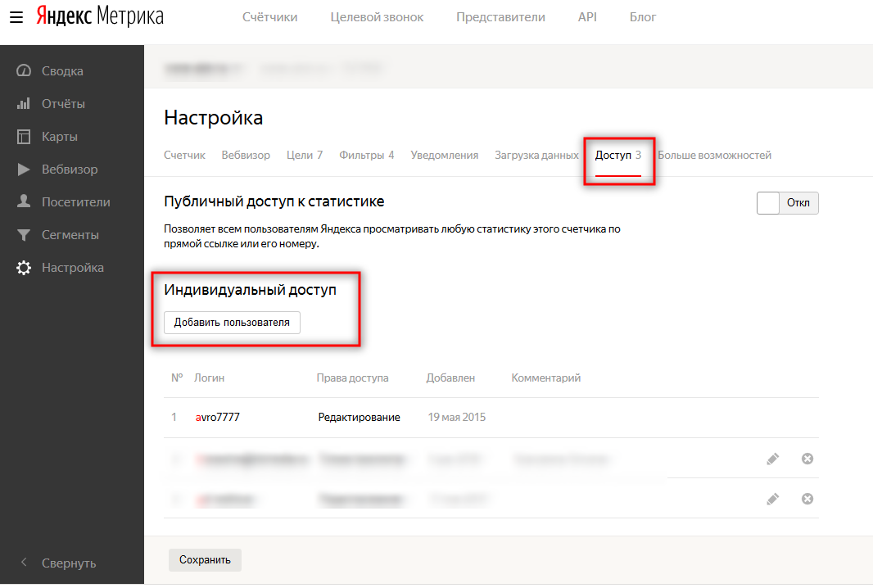Click the Индивидуальный доступ heading
This screenshot has height=588, width=873.
(x=250, y=290)
